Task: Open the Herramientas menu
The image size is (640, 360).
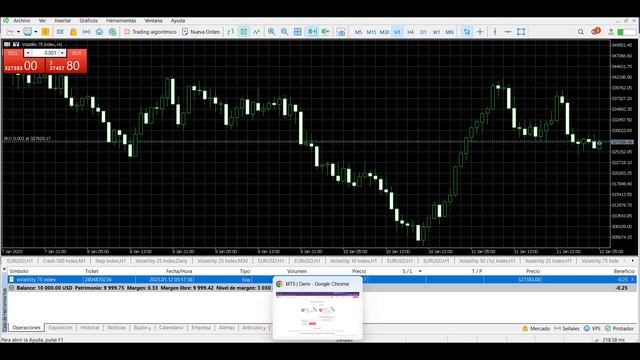Action: coord(121,20)
